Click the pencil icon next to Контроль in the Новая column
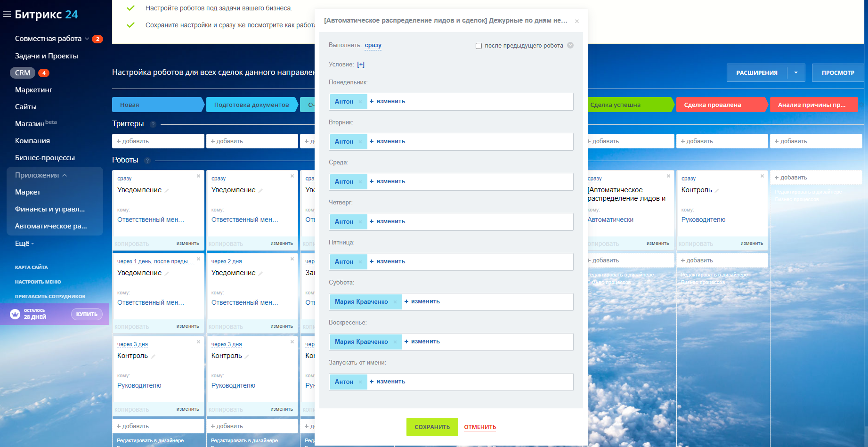The image size is (868, 447). [154, 357]
